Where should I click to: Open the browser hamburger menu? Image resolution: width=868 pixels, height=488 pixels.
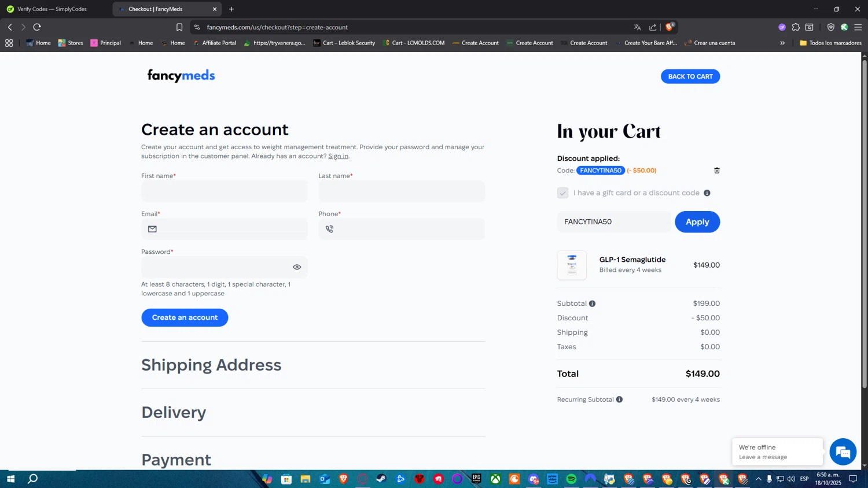tap(858, 27)
